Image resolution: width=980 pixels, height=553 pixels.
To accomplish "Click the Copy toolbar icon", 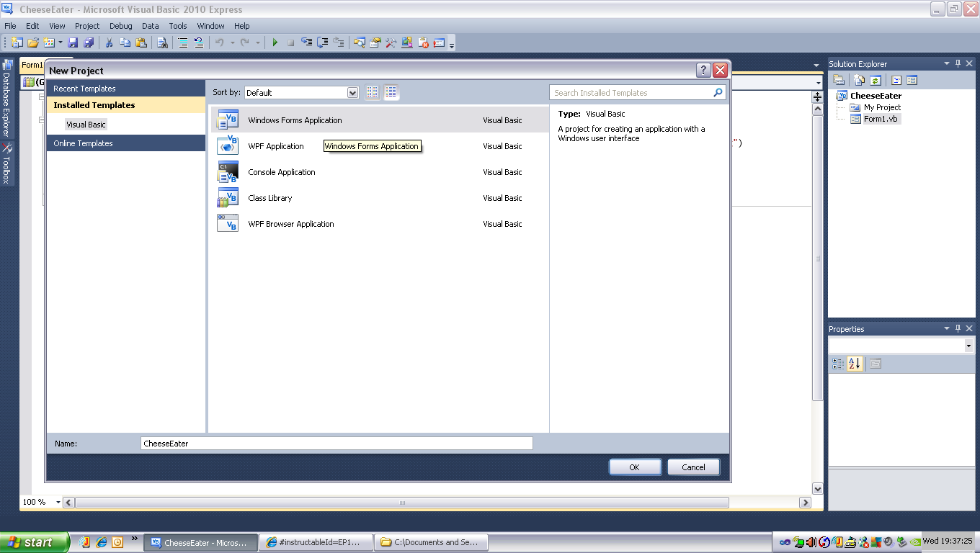I will coord(125,43).
